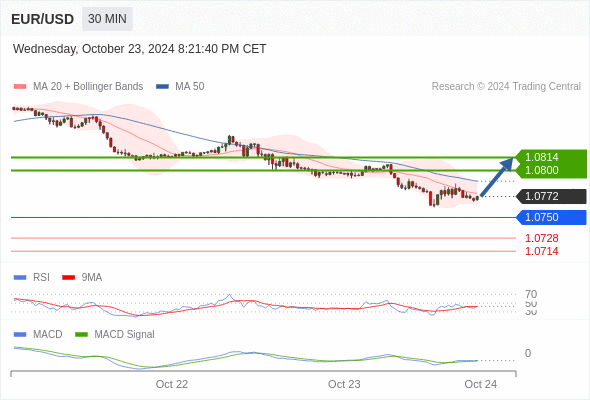Click the blue upward forecast arrow
Screen dimensions: 590x400
[x=497, y=177]
